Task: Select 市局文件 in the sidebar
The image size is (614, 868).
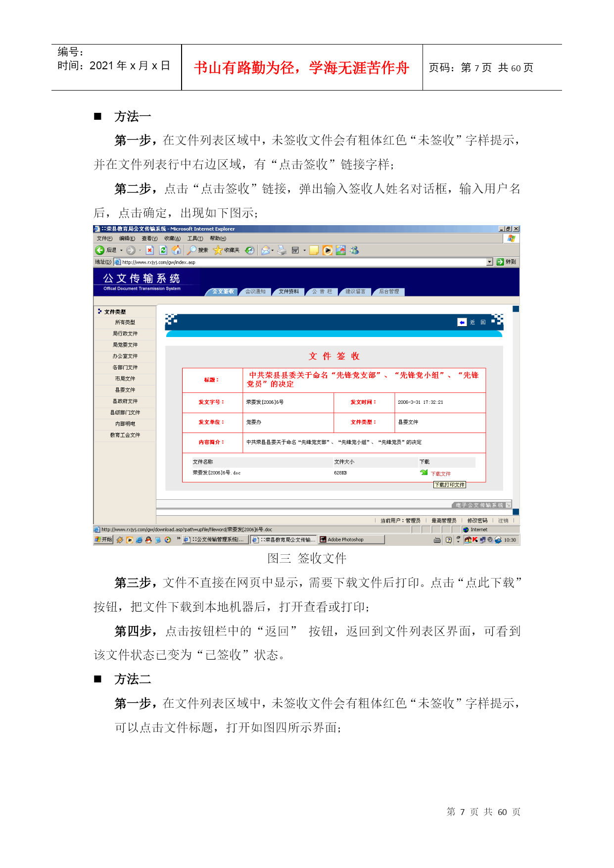Action: [125, 379]
